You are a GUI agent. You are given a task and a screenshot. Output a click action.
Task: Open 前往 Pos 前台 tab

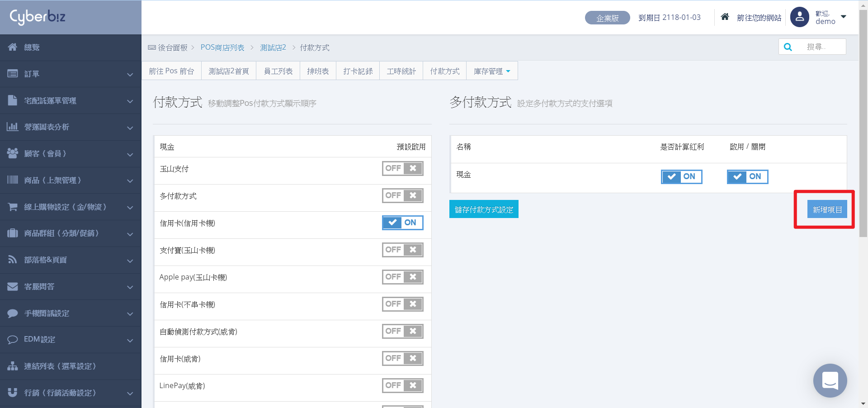(x=171, y=71)
